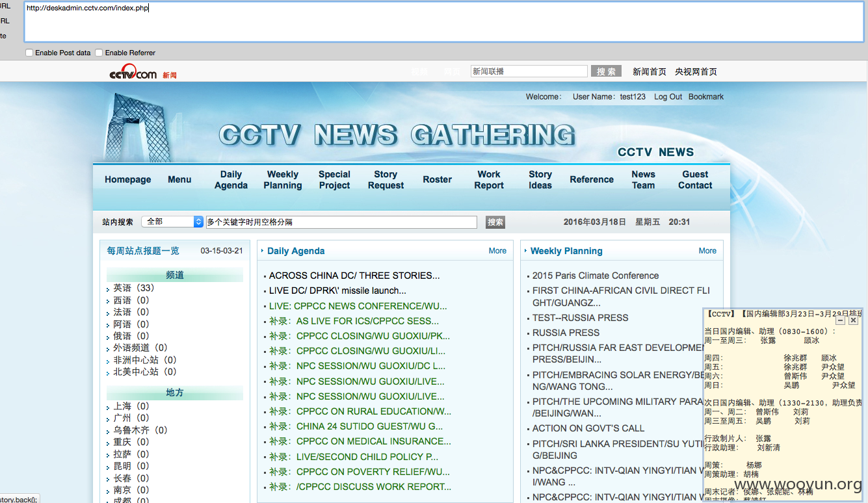868x503 pixels.
Task: Click the site keyword search input
Action: click(341, 222)
